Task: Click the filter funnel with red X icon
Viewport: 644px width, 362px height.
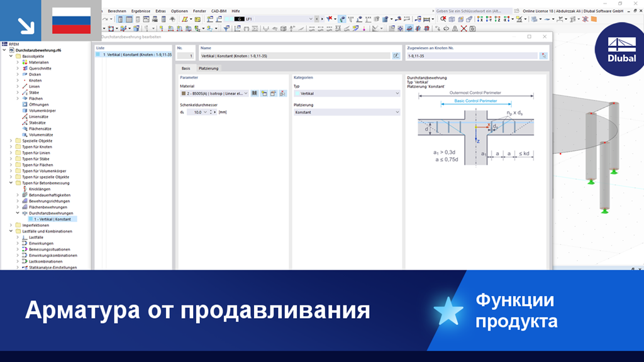Action: click(x=330, y=19)
